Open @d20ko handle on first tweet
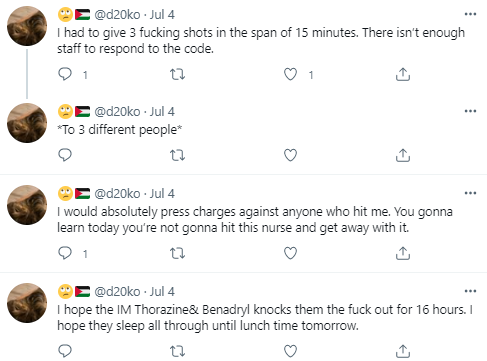This screenshot has width=487, height=361. pyautogui.click(x=117, y=15)
